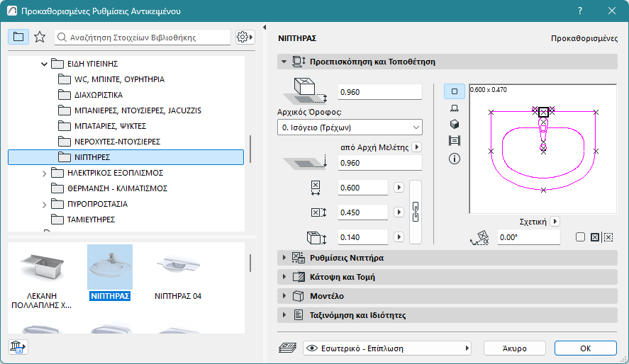Viewport: 629px width, 364px height.
Task: Show the 3D view preview
Action: tap(455, 124)
